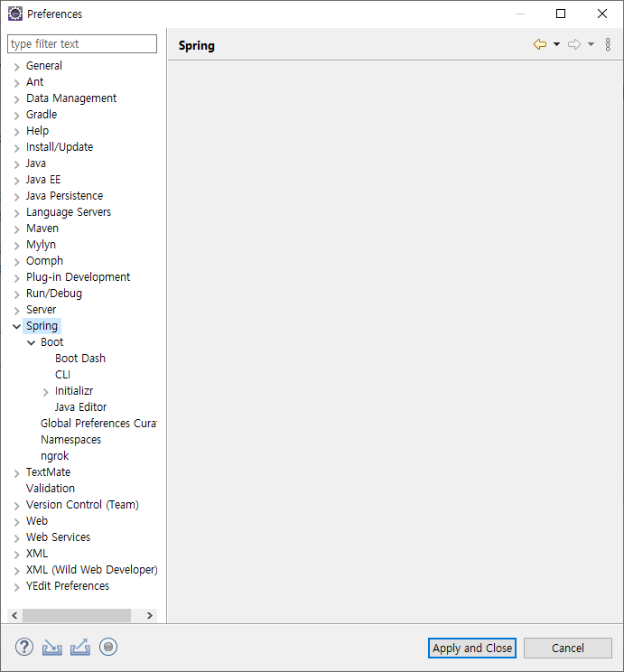624x672 pixels.
Task: Click the Cancel button
Action: (567, 648)
